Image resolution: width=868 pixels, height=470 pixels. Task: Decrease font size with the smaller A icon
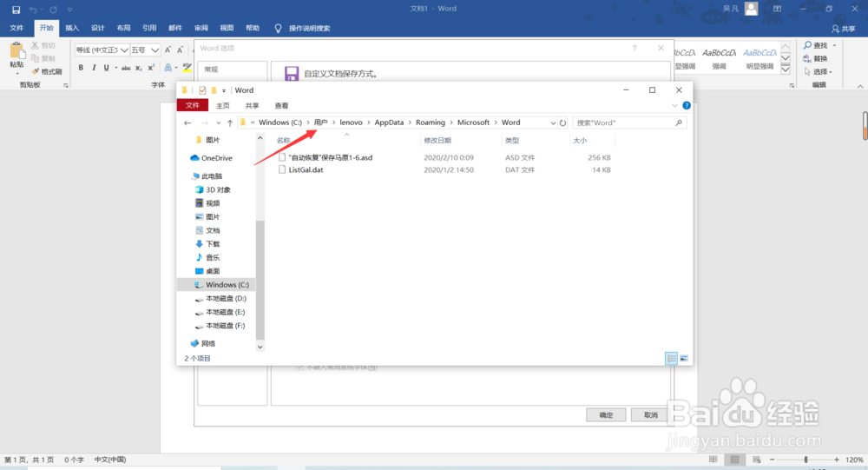click(x=180, y=50)
